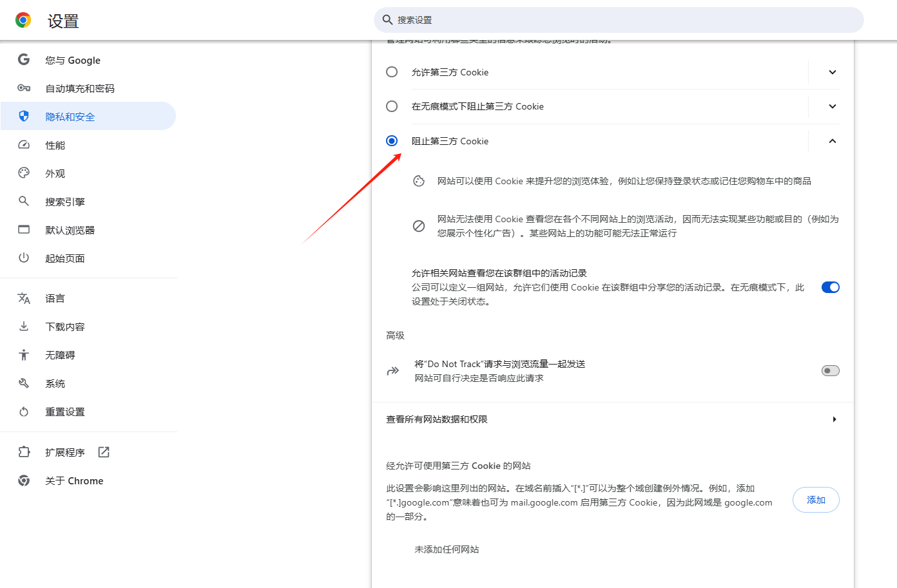Click the Chrome icon for 关于 Chrome

24,480
